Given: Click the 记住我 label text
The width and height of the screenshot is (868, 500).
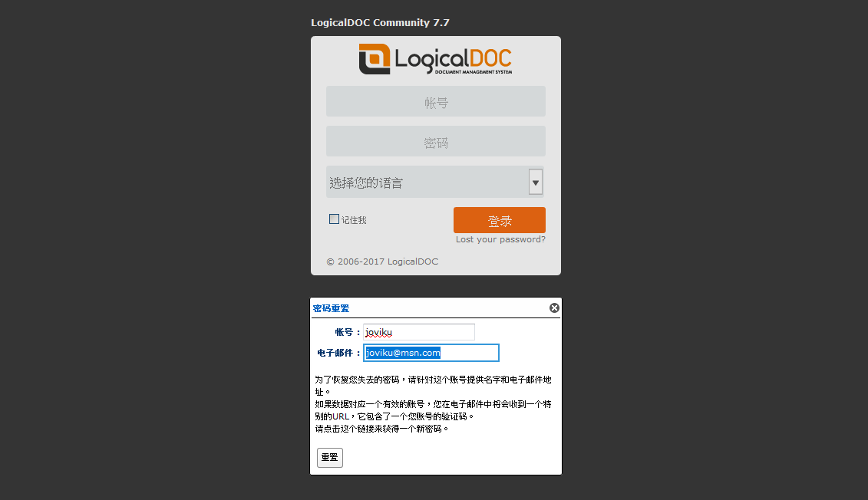Looking at the screenshot, I should click(354, 220).
